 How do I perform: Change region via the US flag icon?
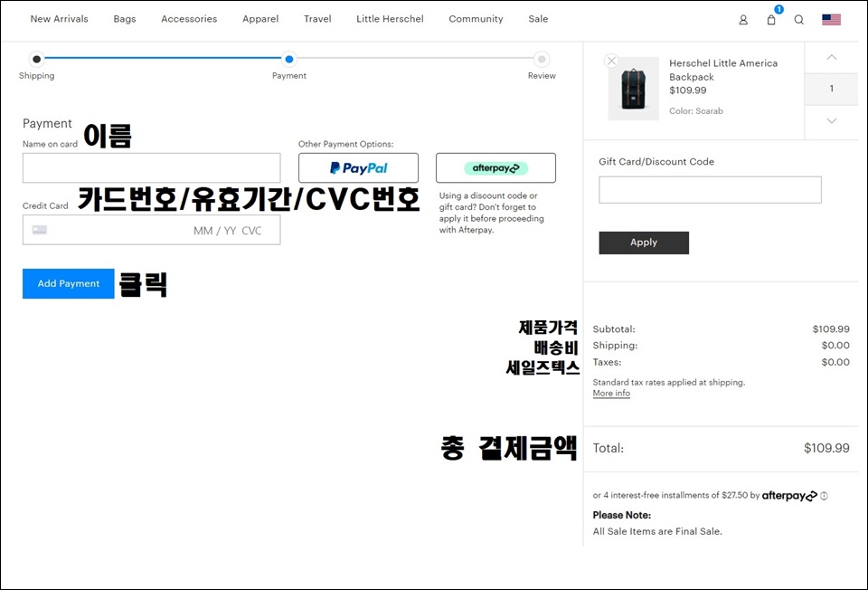831,20
